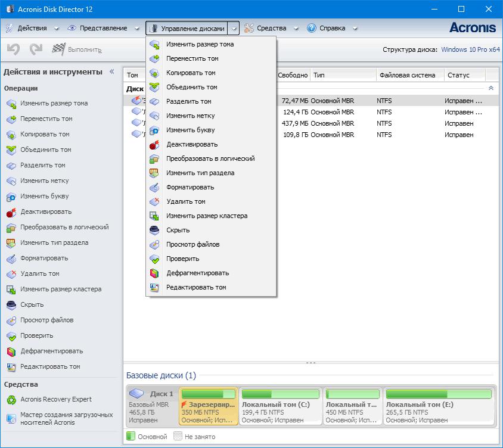Open the dropdown arrow beside Действия
Screen dimensions: 503x448
click(57, 29)
